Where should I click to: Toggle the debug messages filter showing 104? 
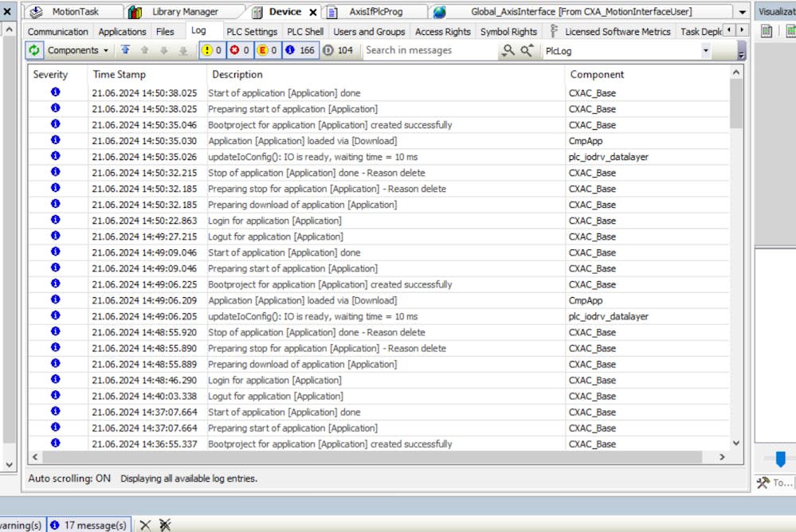coord(339,50)
